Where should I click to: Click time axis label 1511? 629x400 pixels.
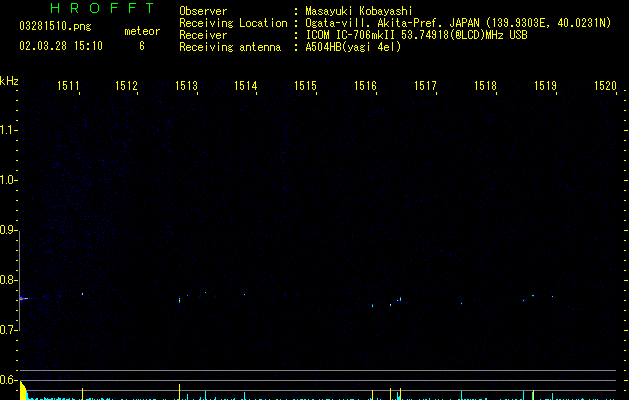coord(68,85)
